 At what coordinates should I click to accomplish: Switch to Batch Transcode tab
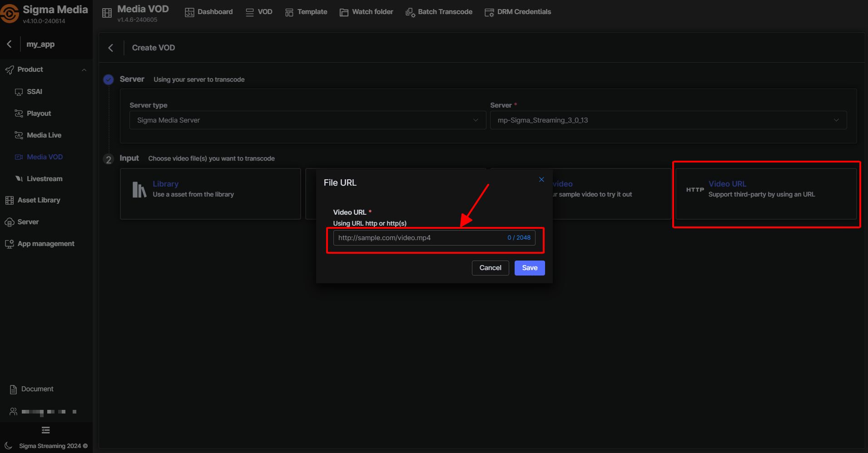(439, 12)
